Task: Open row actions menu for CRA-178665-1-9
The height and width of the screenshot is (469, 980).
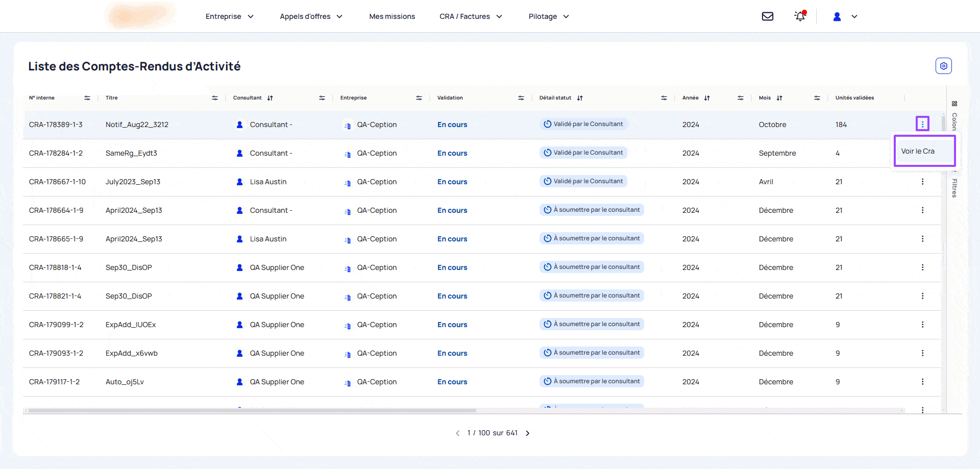Action: (922, 239)
